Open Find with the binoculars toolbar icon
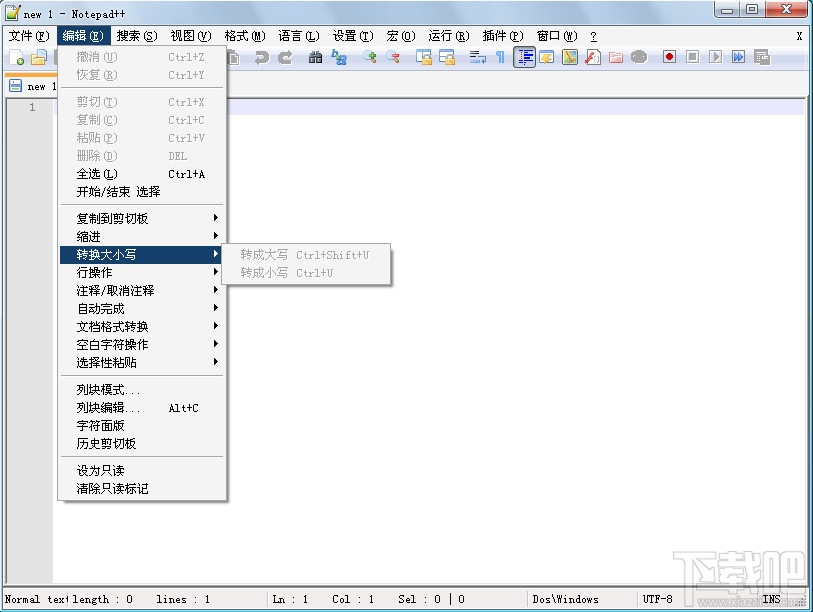The height and width of the screenshot is (612, 813). (x=315, y=58)
